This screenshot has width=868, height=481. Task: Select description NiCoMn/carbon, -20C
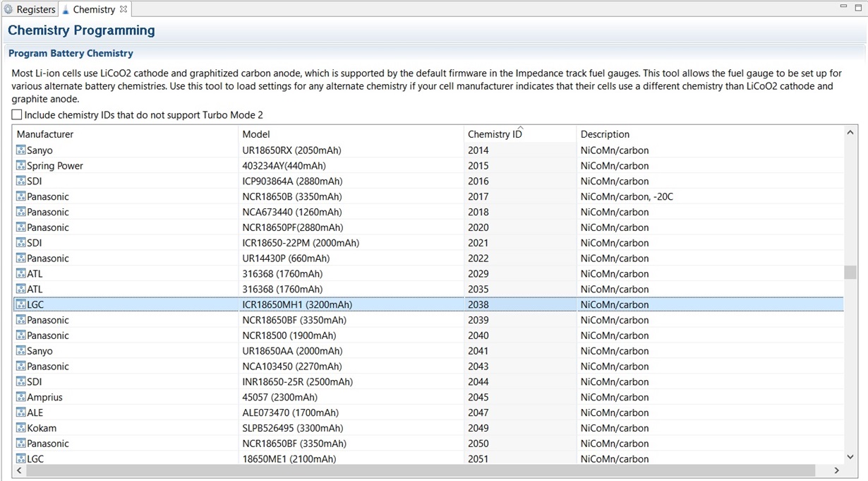(627, 197)
